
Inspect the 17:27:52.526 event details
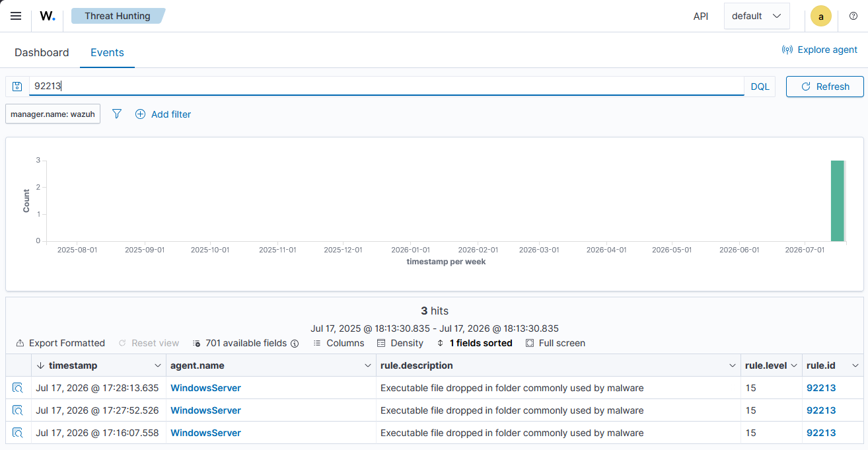click(x=18, y=410)
